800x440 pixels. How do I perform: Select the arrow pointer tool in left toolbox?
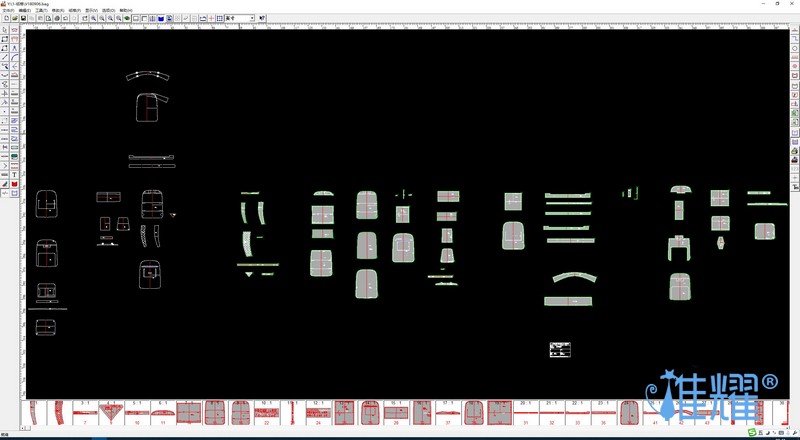(x=5, y=30)
